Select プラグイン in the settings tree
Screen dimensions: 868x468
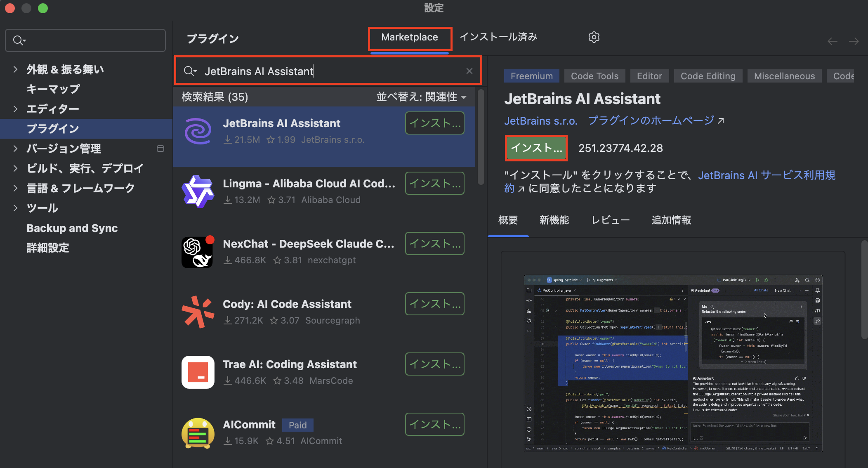click(x=86, y=129)
